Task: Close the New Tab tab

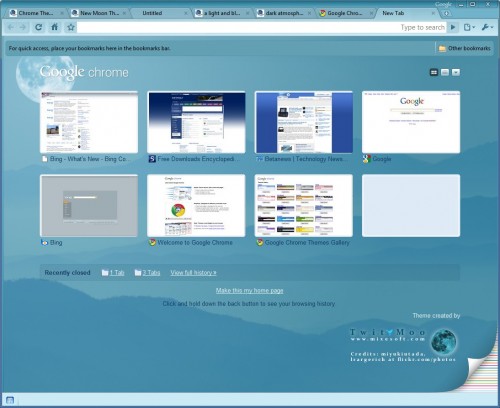Action: [433, 13]
